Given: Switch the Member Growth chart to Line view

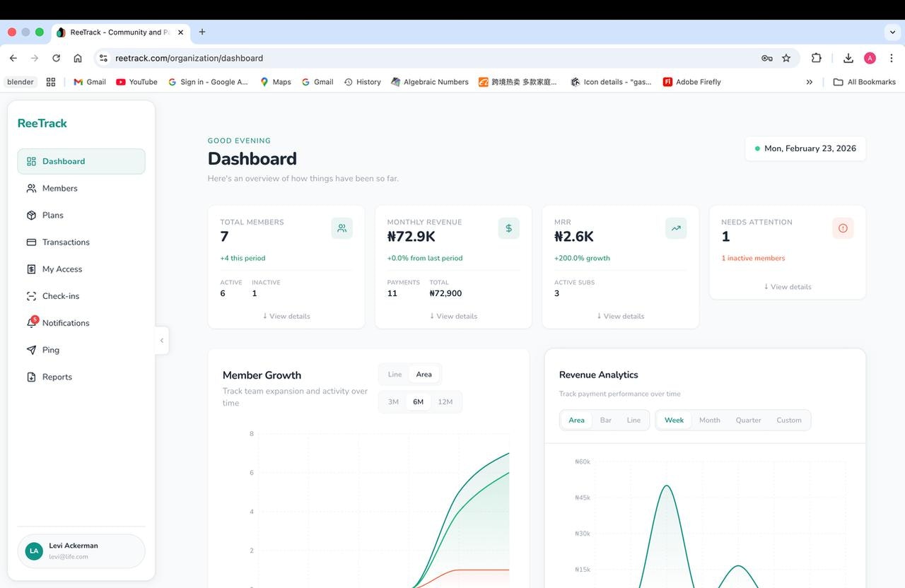Looking at the screenshot, I should click(x=394, y=374).
